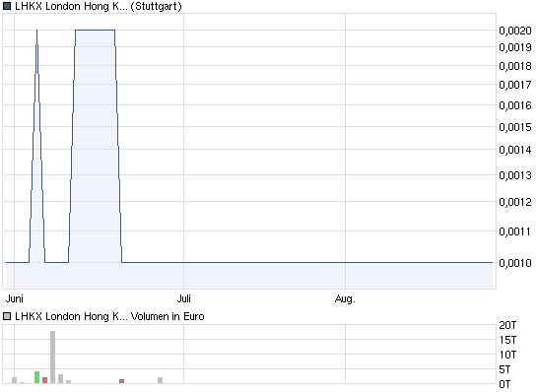This screenshot has width=537, height=392.
Task: Click the 0,0018 price axis label
Action: pos(515,66)
